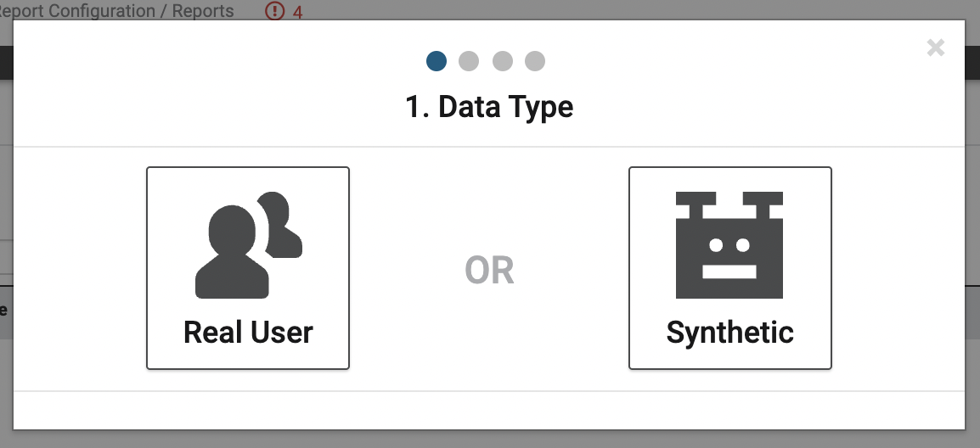Jump to the fourth step indicator dot
Image resolution: width=980 pixels, height=448 pixels.
click(x=535, y=61)
